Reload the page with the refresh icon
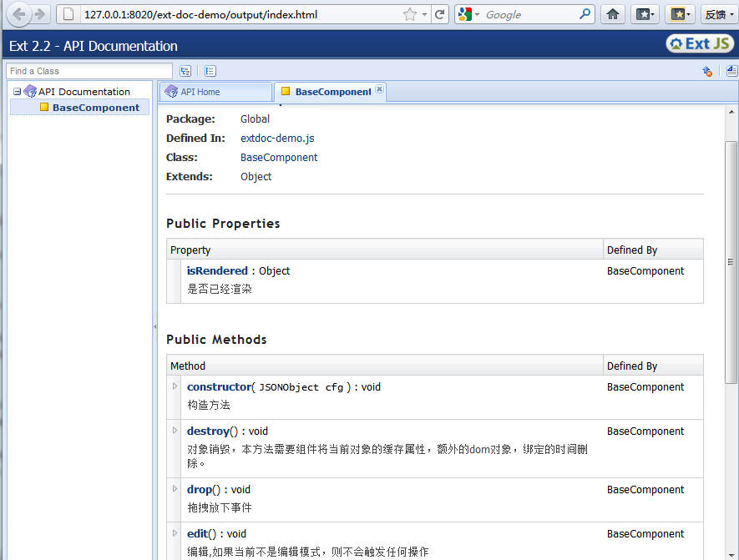 pos(440,14)
